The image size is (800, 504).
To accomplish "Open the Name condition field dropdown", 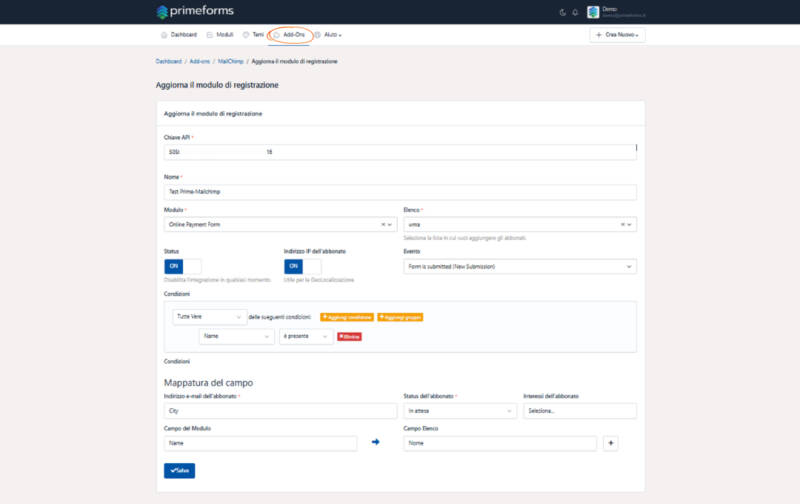I will pyautogui.click(x=237, y=336).
